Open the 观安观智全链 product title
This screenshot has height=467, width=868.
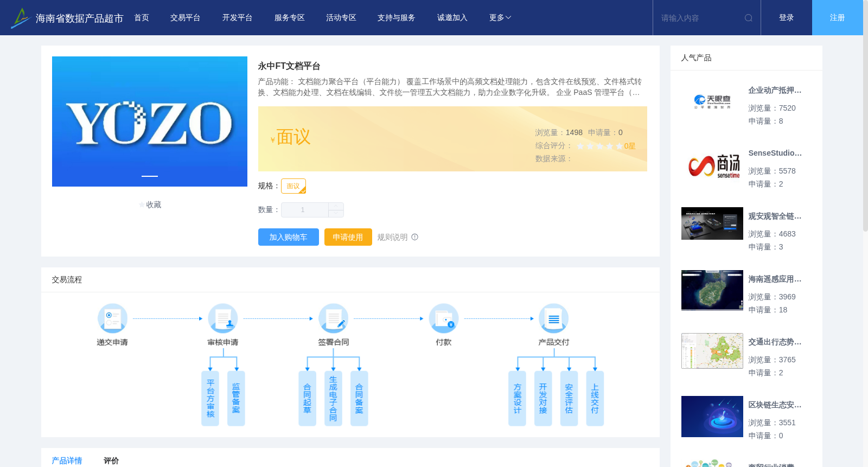(775, 216)
